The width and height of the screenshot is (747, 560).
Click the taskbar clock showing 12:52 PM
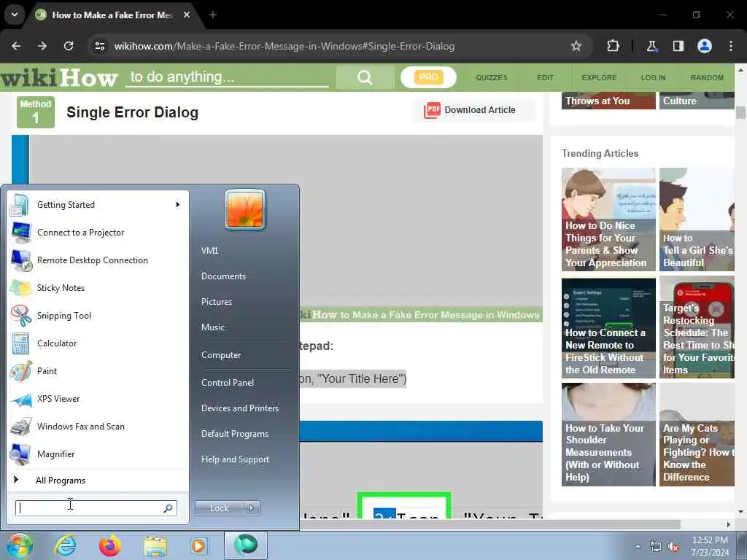coord(710,546)
